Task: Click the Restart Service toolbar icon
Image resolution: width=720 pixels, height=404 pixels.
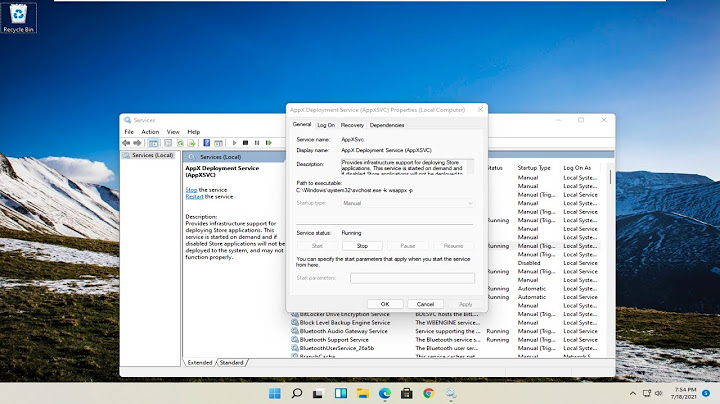Action: [269, 143]
